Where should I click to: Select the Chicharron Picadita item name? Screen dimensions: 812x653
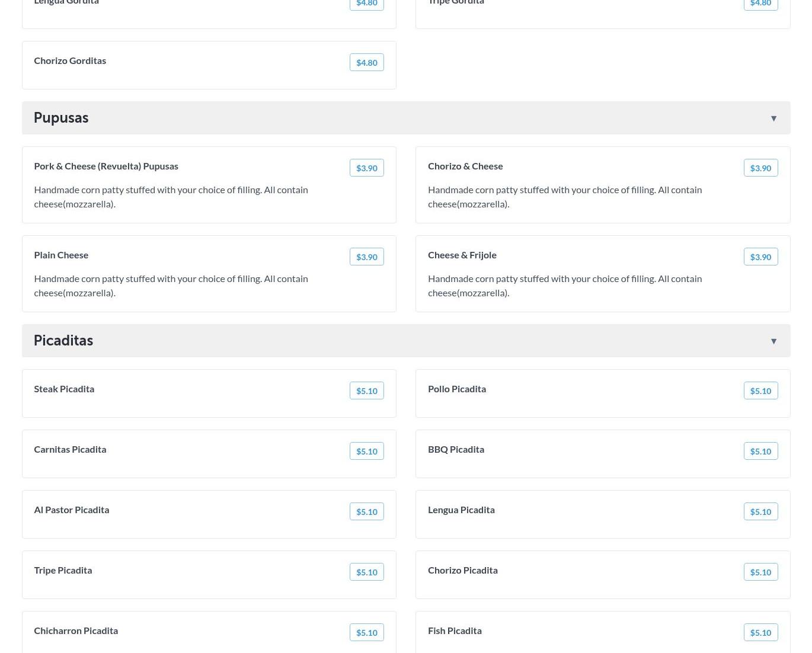pos(76,630)
